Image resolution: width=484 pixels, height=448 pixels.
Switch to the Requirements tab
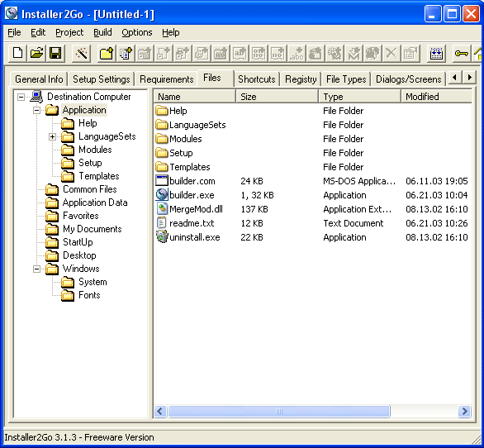pyautogui.click(x=166, y=79)
